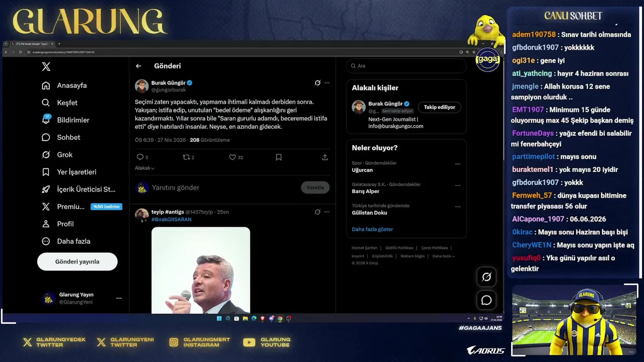Image resolution: width=644 pixels, height=362 pixels.
Task: Open new browser tab plus button
Action: 59,44
